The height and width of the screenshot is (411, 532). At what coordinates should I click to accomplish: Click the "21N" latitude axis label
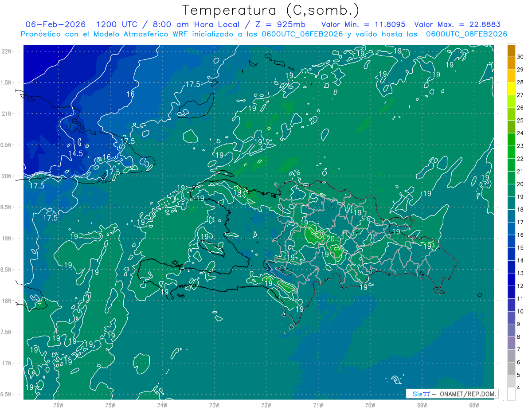[x=6, y=114]
